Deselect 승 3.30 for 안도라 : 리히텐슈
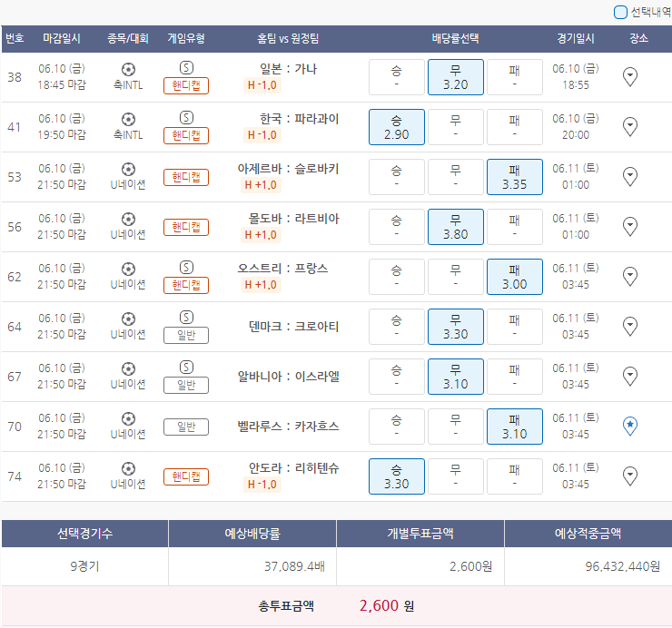Image resolution: width=672 pixels, height=628 pixels. coord(397,476)
